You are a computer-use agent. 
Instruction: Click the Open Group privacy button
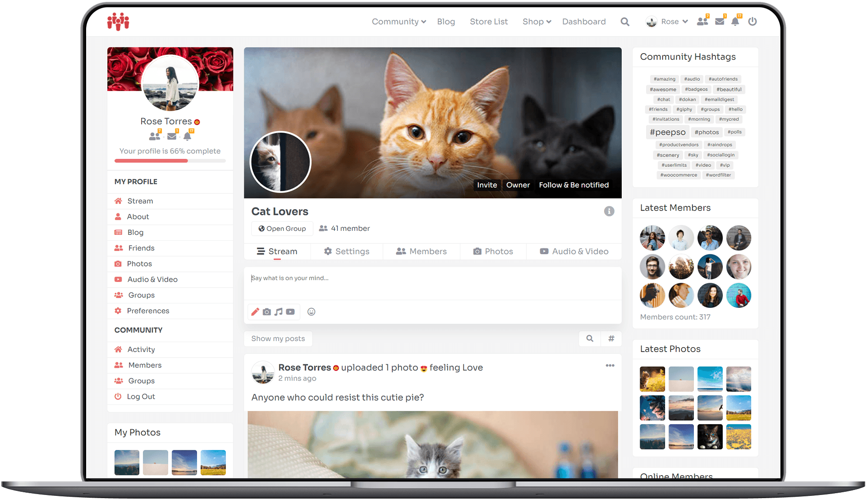[x=282, y=229]
